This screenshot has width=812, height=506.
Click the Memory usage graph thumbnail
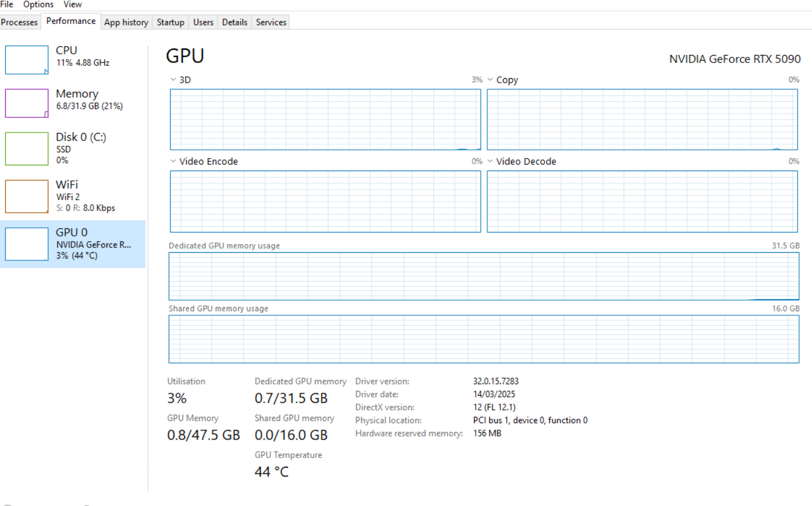point(27,103)
